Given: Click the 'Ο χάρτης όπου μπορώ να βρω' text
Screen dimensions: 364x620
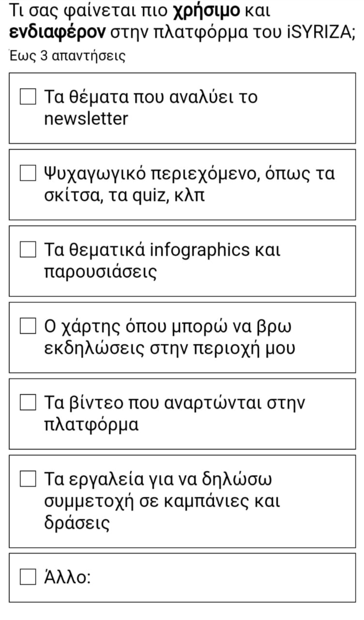Looking at the screenshot, I should point(168,326).
